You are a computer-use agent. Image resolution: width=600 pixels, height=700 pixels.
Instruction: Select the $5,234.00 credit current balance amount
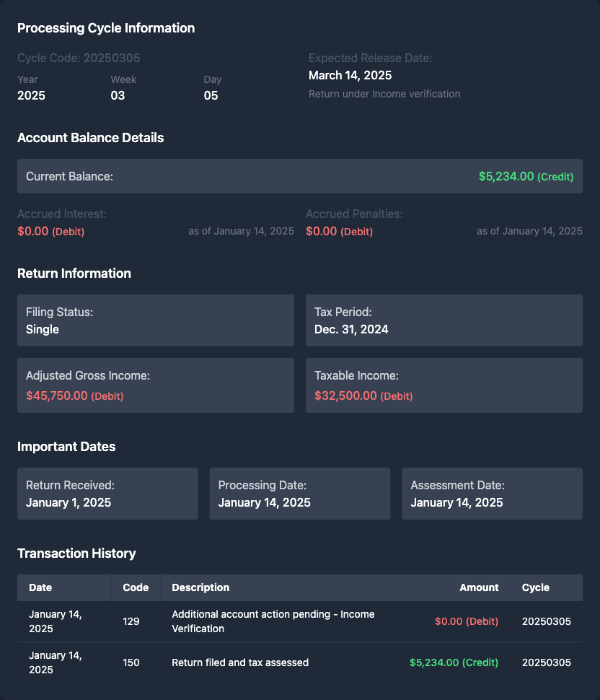(x=526, y=176)
